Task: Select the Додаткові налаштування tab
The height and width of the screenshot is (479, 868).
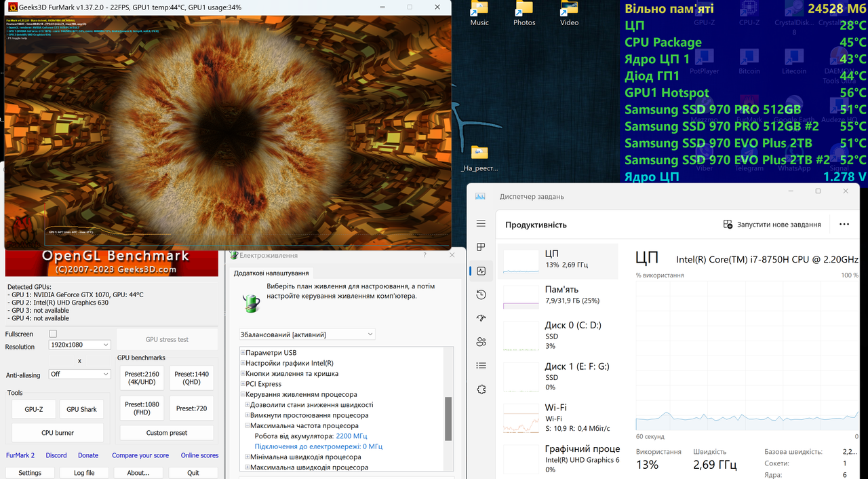Action: [x=271, y=273]
